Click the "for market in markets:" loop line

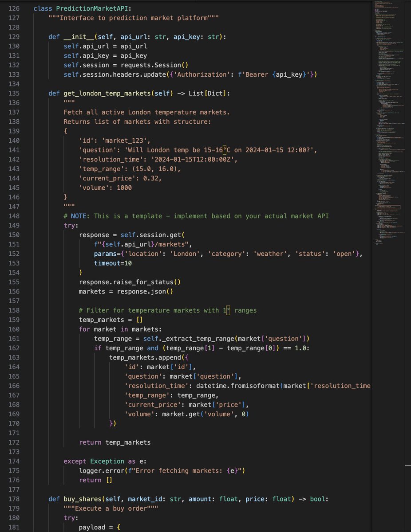[120, 329]
